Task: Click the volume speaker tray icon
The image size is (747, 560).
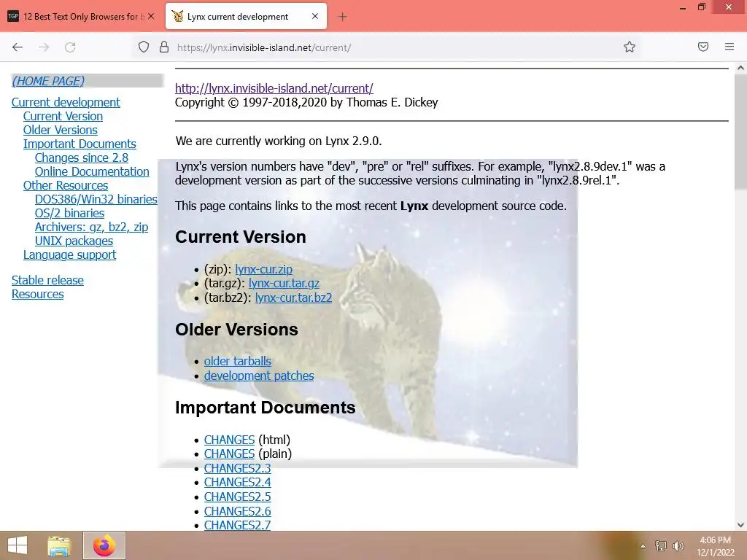Action: coord(678,545)
